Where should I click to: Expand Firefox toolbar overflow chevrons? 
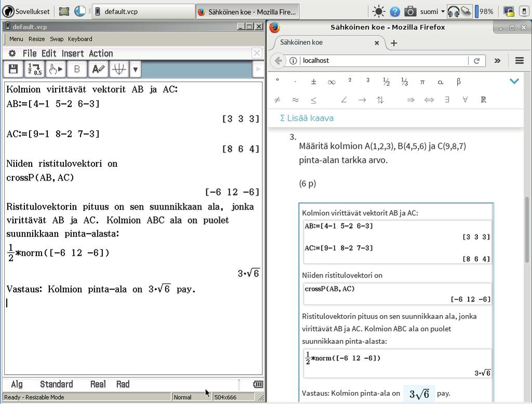point(497,61)
